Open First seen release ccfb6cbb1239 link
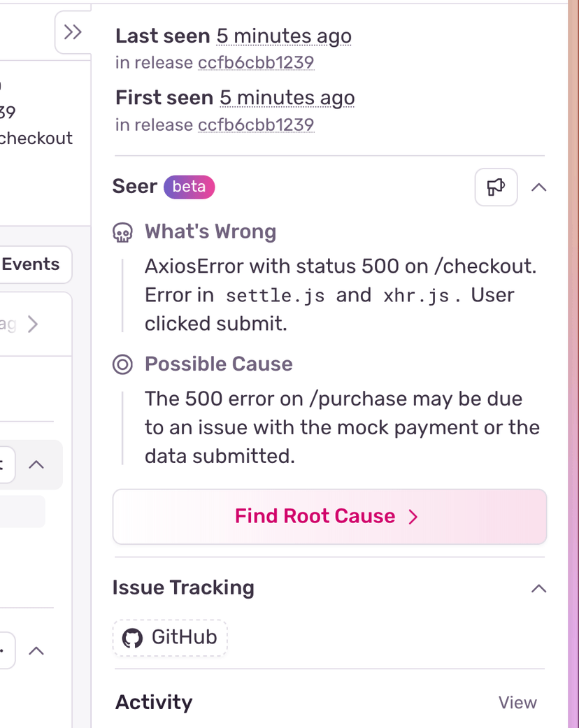 [x=256, y=125]
